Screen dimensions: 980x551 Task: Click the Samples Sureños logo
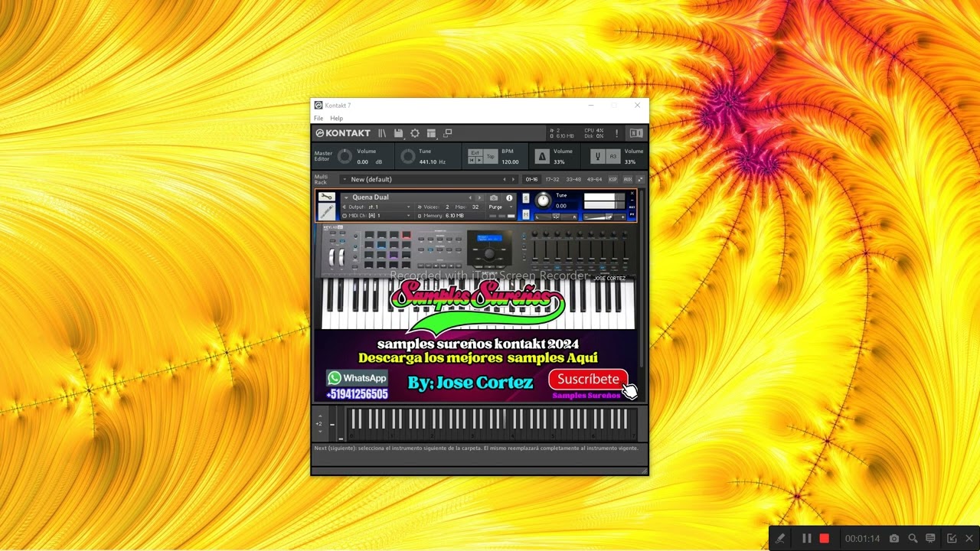pos(478,306)
